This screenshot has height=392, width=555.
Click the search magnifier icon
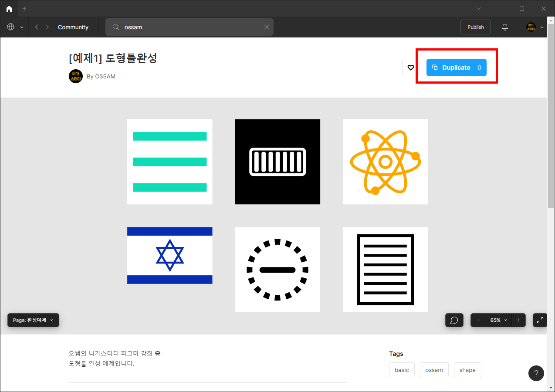pos(116,27)
